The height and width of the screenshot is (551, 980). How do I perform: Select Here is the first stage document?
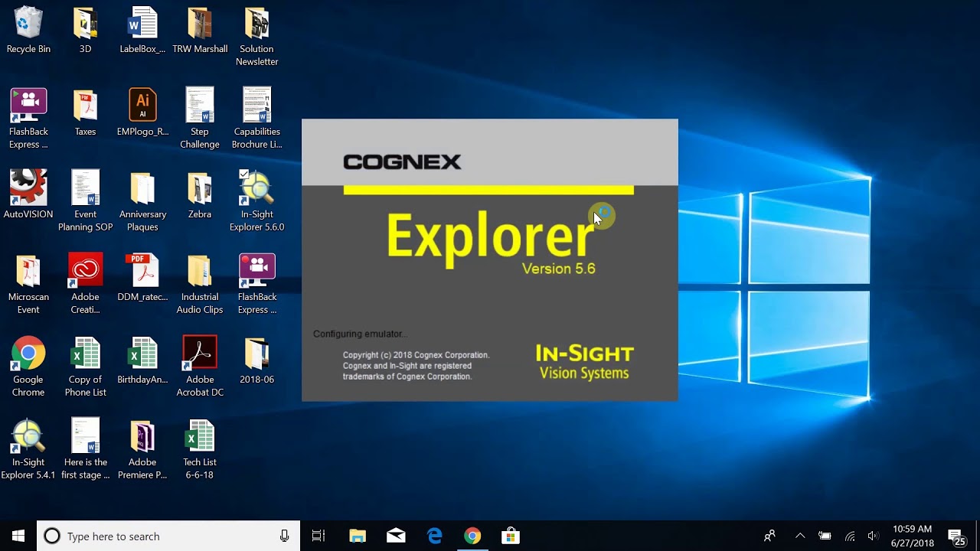pyautogui.click(x=85, y=436)
